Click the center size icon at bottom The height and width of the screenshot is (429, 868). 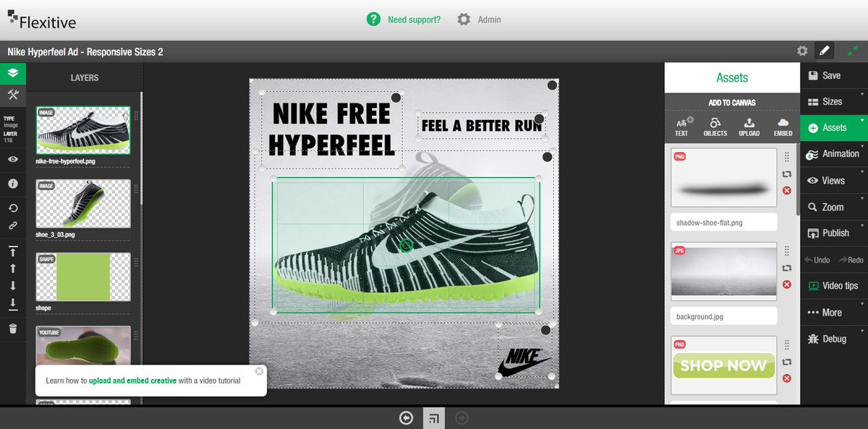(x=433, y=417)
